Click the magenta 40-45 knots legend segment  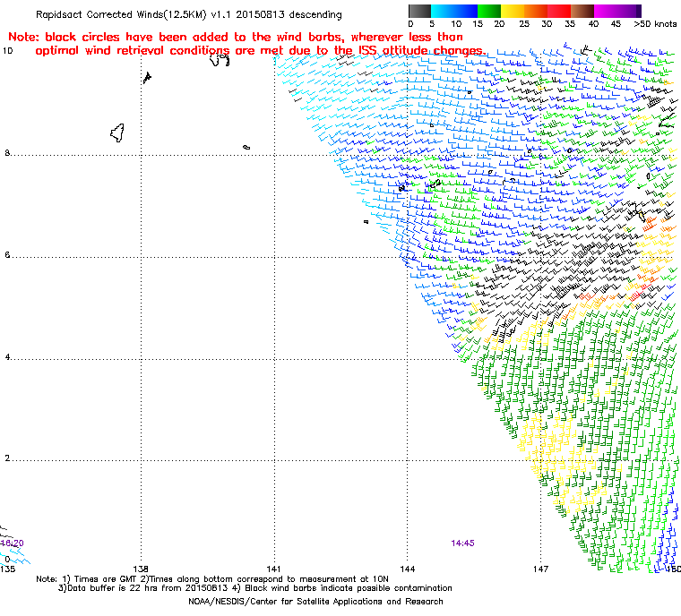pyautogui.click(x=606, y=11)
